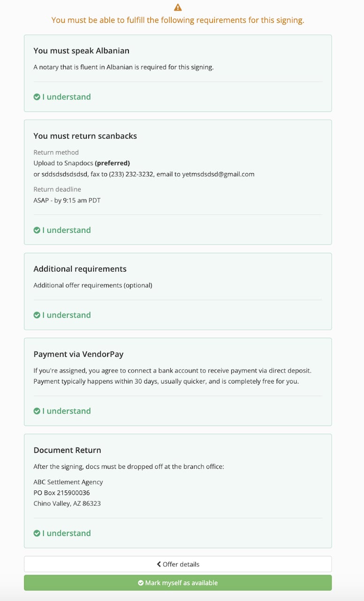Click the ABC Settlement Agency address
The width and height of the screenshot is (364, 601).
point(68,493)
